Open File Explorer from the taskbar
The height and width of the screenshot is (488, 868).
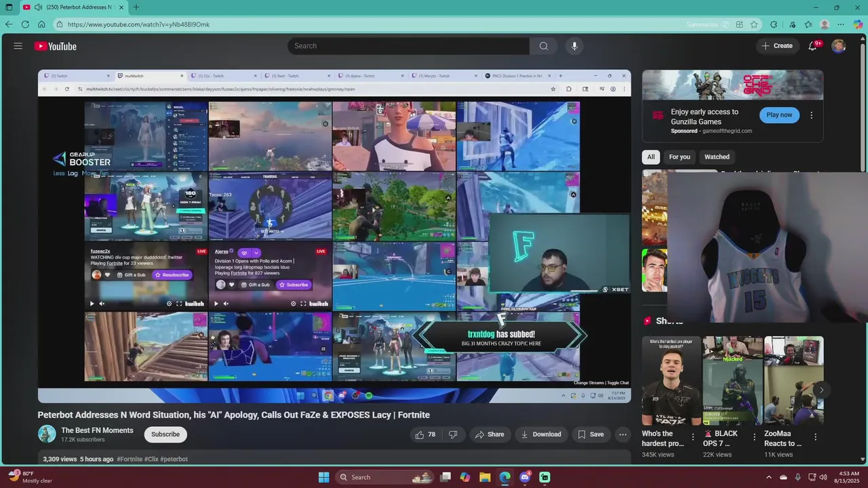coord(485,477)
